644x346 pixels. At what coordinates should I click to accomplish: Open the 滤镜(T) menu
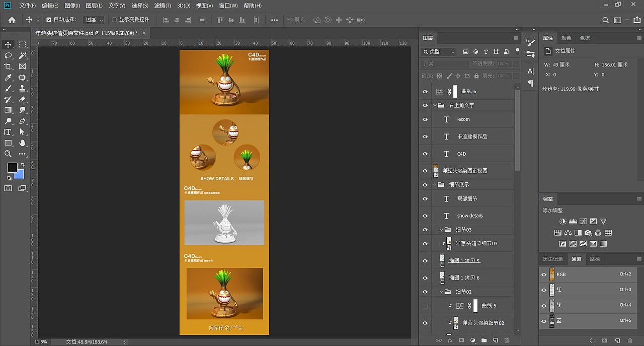click(x=162, y=6)
